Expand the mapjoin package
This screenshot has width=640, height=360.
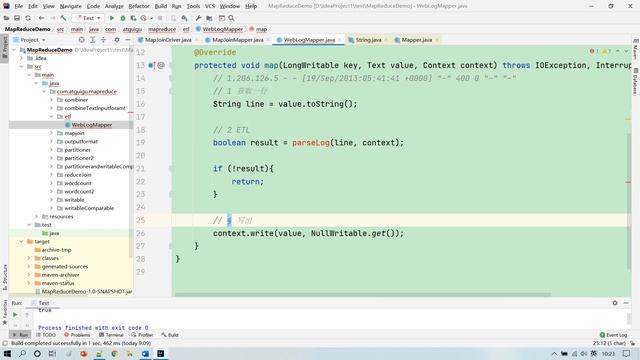click(x=52, y=133)
